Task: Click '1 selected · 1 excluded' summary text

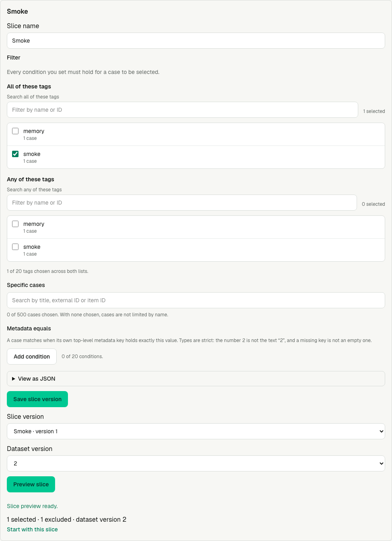Action: [x=39, y=519]
